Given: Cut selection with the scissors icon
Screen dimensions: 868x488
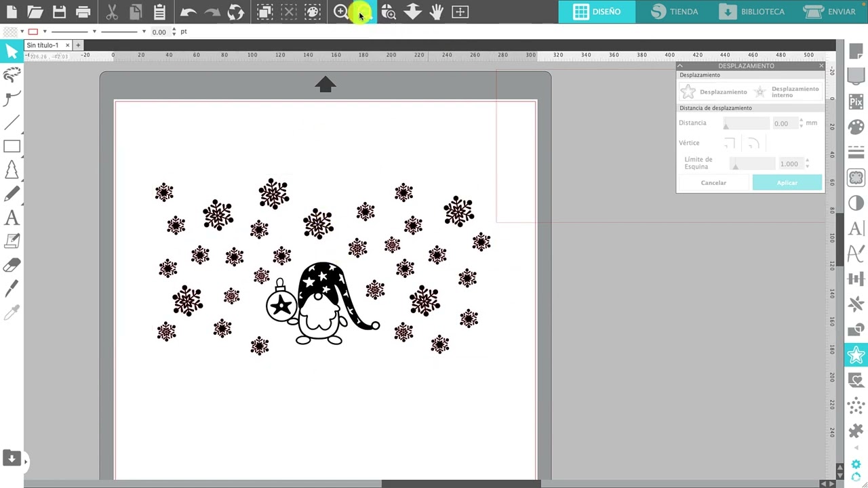Looking at the screenshot, I should (112, 12).
